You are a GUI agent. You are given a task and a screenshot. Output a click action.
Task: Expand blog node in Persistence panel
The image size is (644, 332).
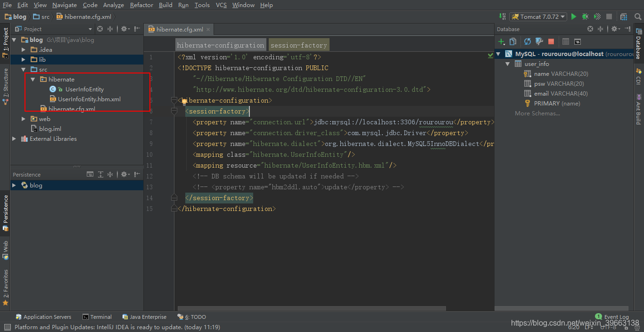tap(14, 186)
